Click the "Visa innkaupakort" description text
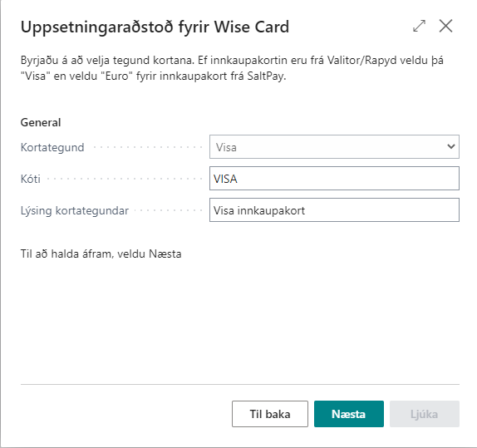Viewport: 477px width, 448px height. point(259,210)
